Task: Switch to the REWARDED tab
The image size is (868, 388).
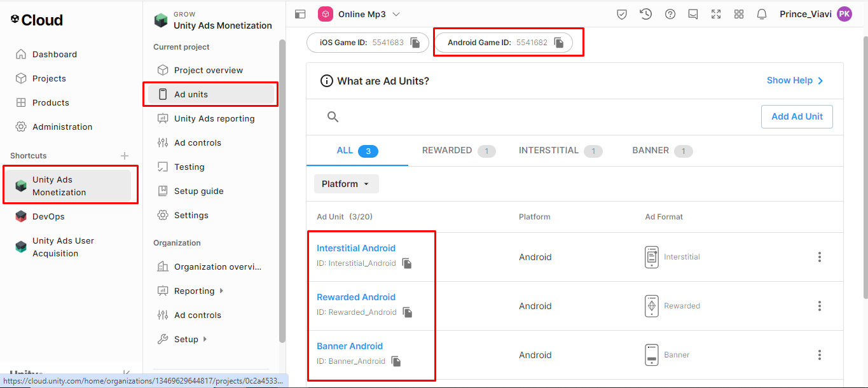Action: click(x=447, y=151)
